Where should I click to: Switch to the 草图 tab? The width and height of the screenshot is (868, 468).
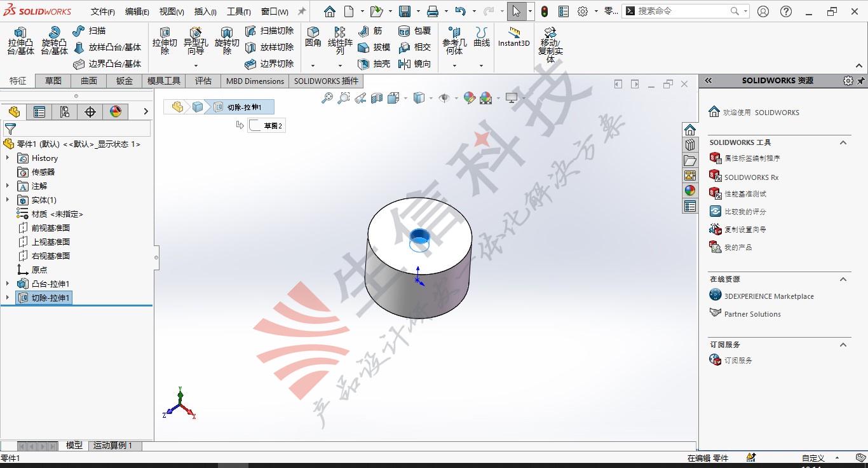(x=53, y=81)
